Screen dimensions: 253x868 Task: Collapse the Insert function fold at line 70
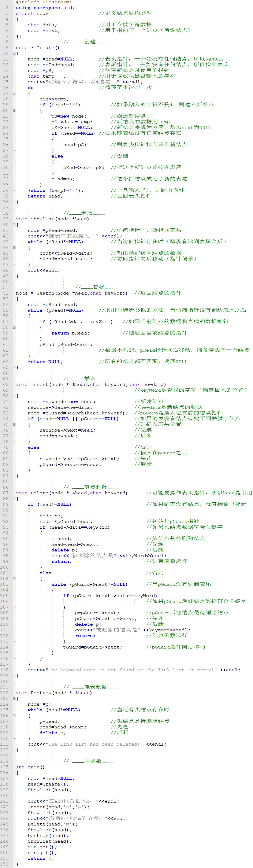14,396
